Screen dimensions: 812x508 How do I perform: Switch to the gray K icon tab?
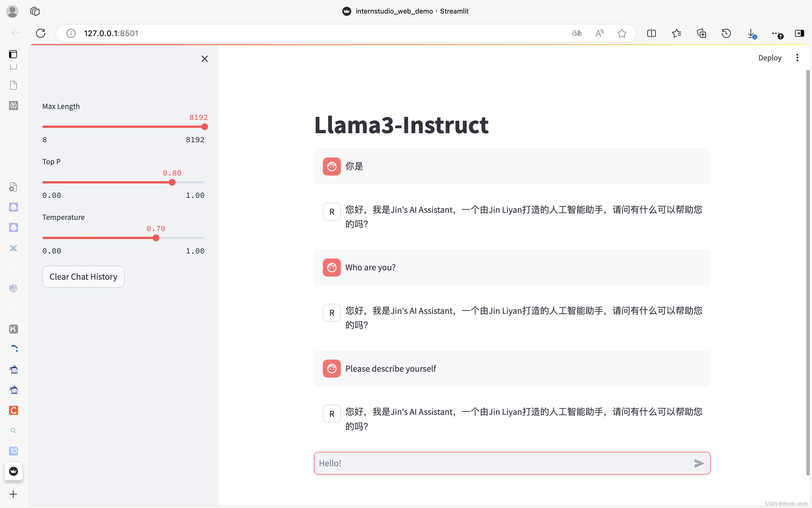(x=14, y=329)
